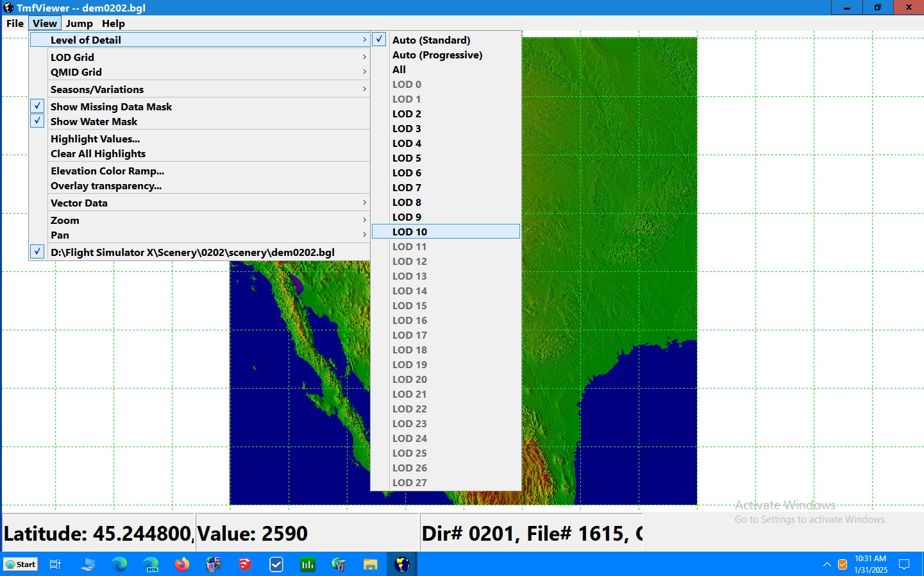Open the Jump menu
This screenshot has width=924, height=576.
80,23
